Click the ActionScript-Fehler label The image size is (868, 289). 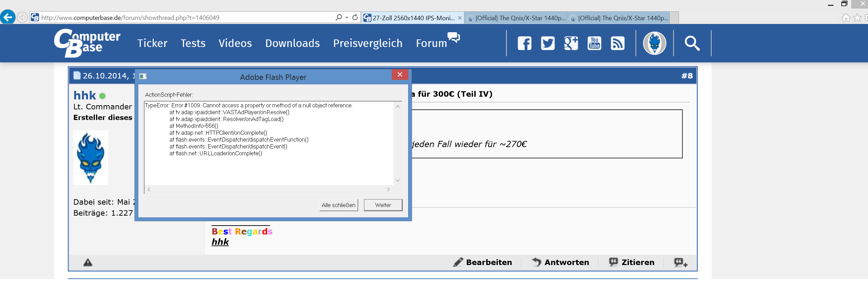click(x=169, y=95)
